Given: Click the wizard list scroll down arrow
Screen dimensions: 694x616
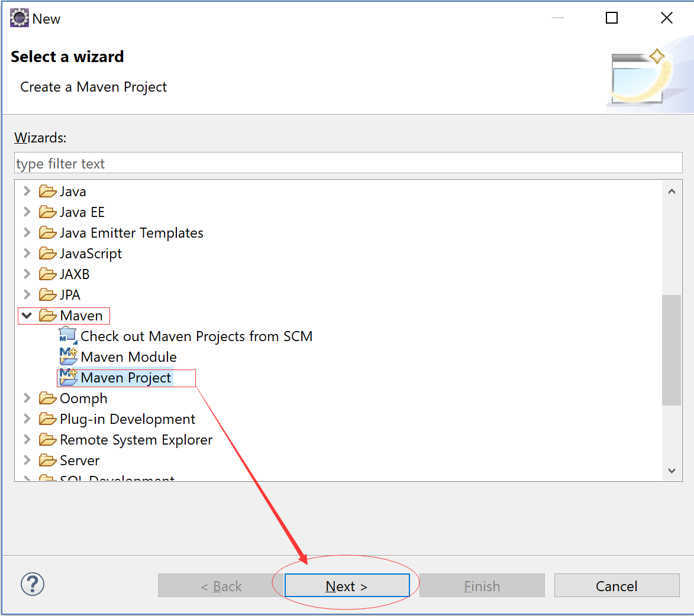Looking at the screenshot, I should pos(672,471).
